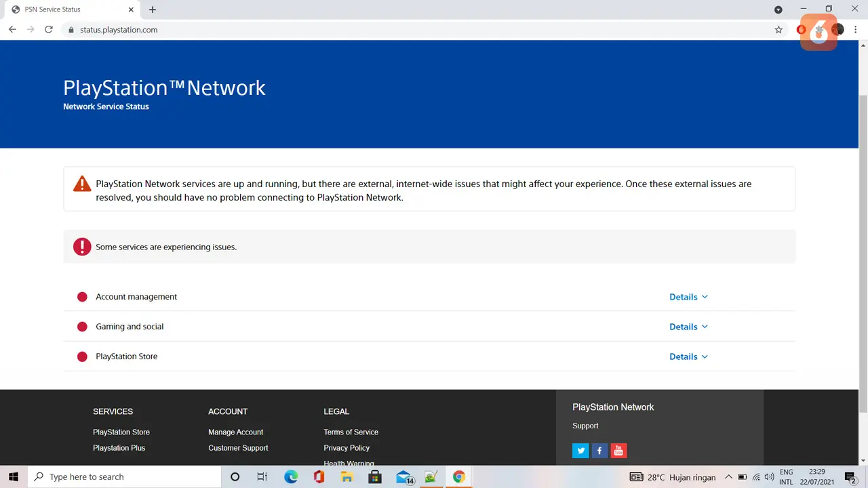Viewport: 868px width, 488px height.
Task: Open the Manage Account footer link
Action: tap(235, 432)
